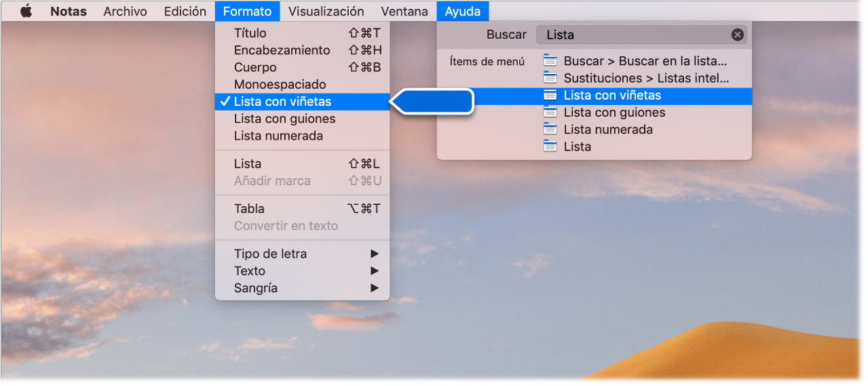The width and height of the screenshot is (868, 386).
Task: Open the Visualización menu
Action: pos(326,12)
